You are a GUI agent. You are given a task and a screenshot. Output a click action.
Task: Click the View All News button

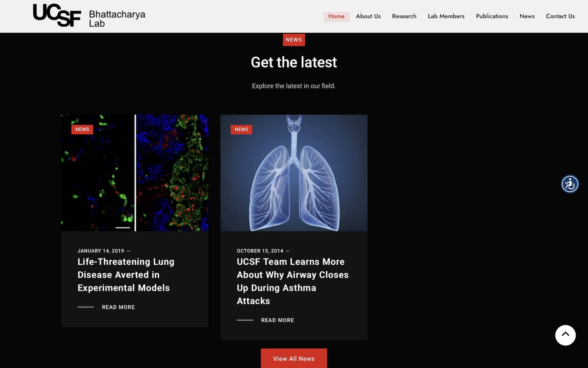294,358
